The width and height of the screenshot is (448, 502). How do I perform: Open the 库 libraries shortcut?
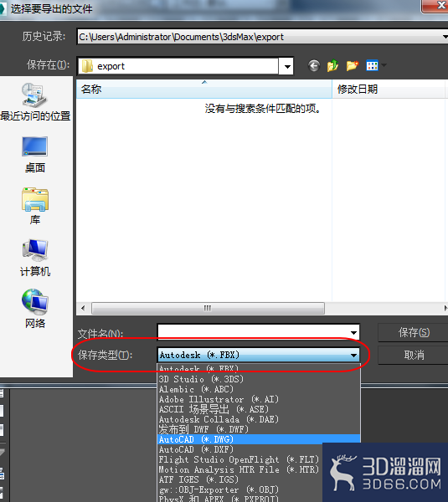(35, 206)
